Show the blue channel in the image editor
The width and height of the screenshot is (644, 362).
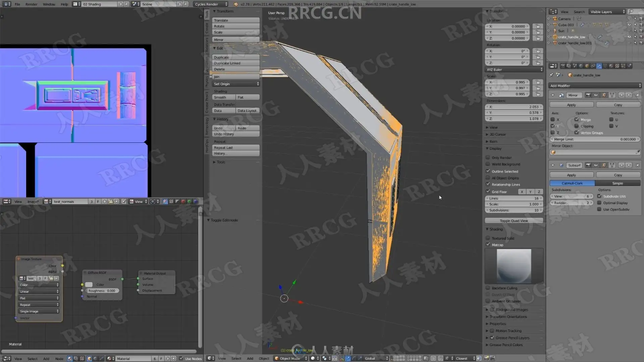pyautogui.click(x=196, y=201)
